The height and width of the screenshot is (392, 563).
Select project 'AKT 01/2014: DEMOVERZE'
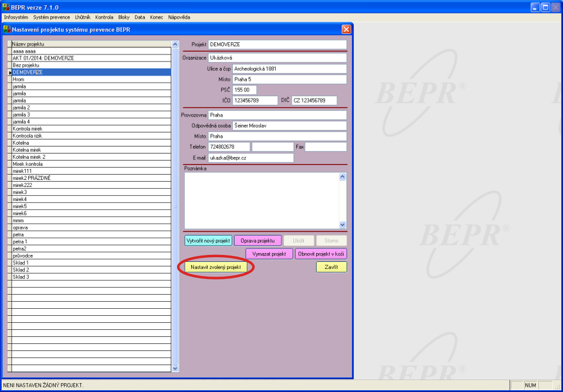click(91, 58)
